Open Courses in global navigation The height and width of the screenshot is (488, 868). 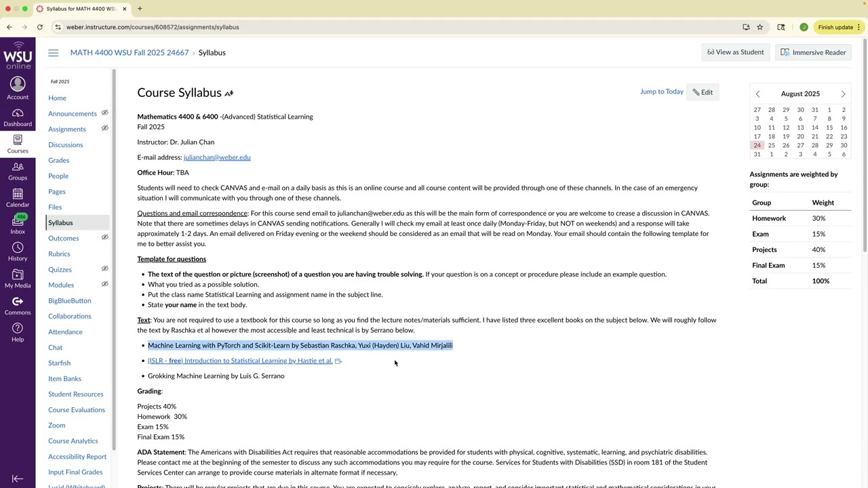point(18,144)
